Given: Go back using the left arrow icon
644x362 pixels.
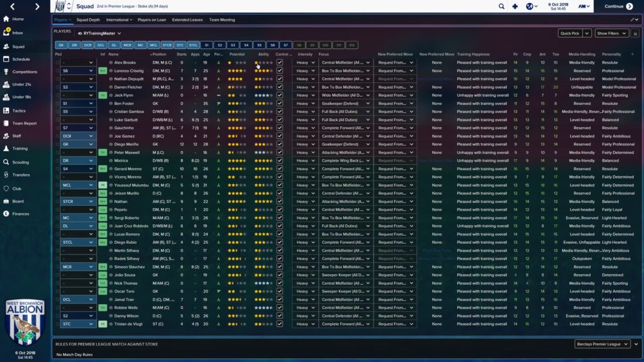Looking at the screenshot, I should point(13,6).
